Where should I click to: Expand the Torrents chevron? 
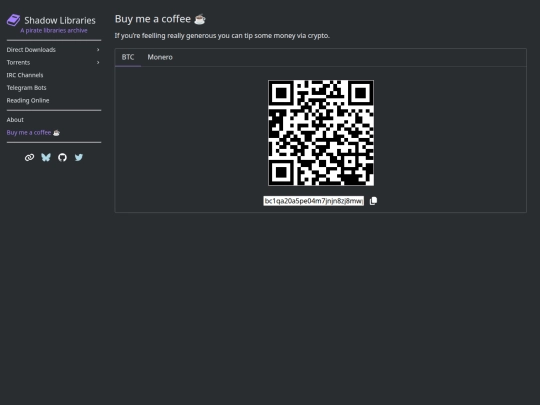98,62
